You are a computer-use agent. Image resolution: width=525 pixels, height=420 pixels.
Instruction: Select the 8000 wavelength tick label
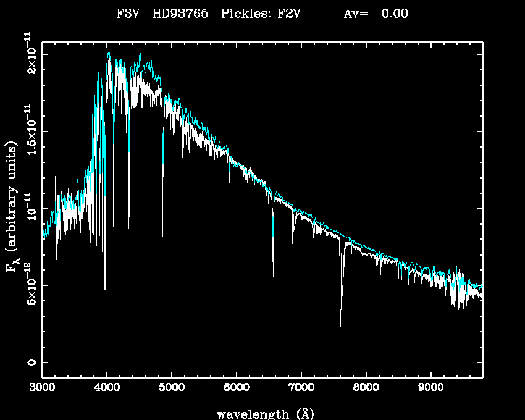(366, 388)
